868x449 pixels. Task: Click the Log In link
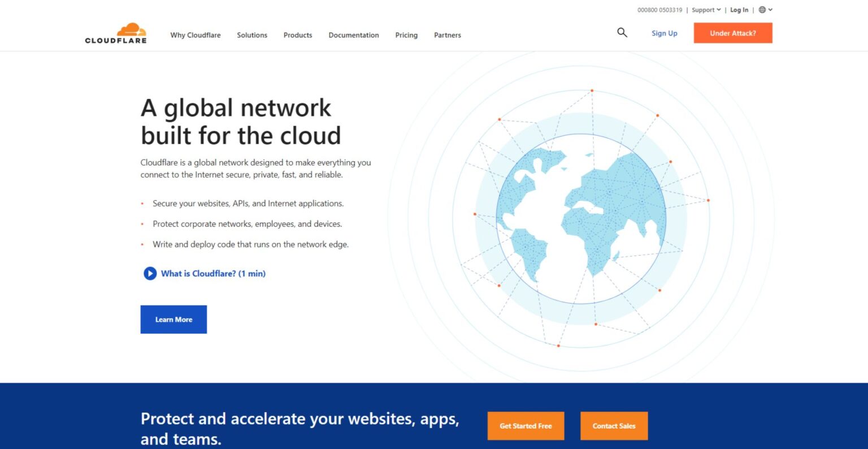[x=739, y=10]
